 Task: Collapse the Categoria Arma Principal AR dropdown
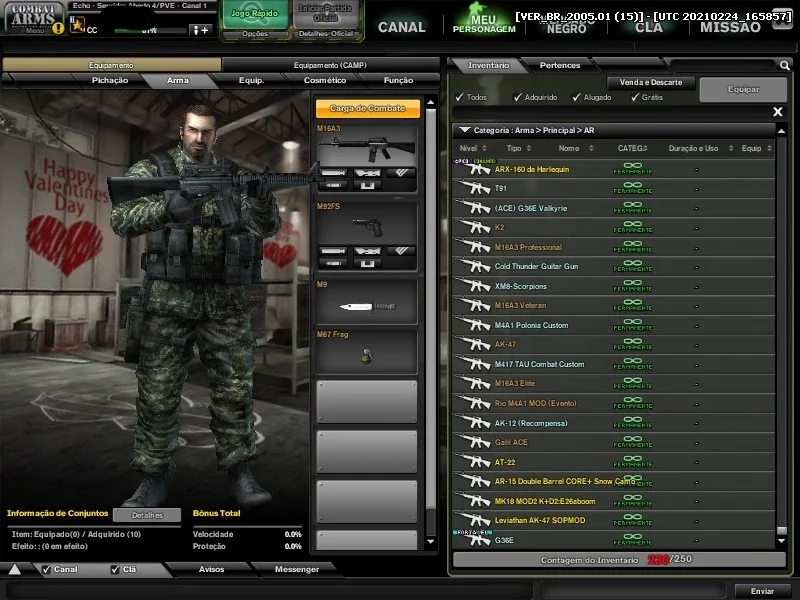tap(464, 130)
